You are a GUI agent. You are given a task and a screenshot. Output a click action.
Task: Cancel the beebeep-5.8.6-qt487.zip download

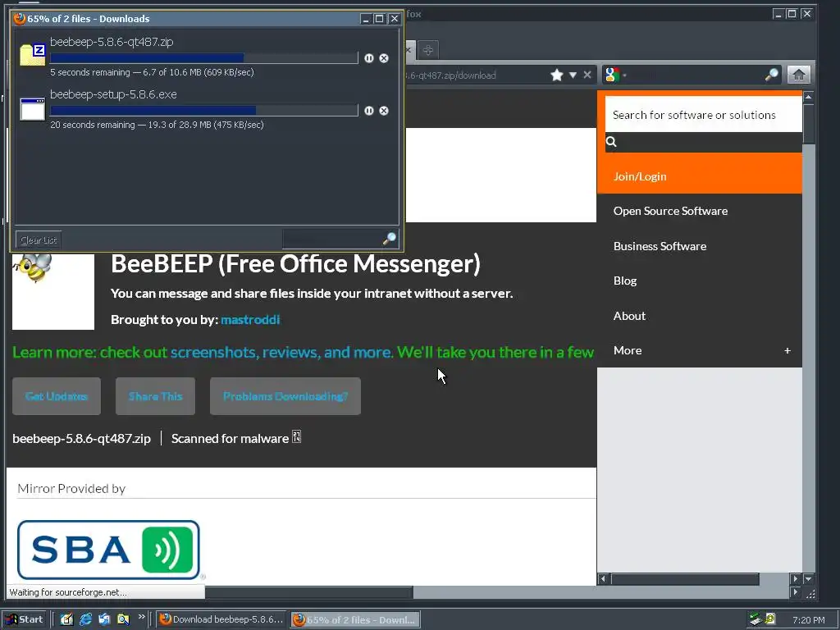pos(384,58)
